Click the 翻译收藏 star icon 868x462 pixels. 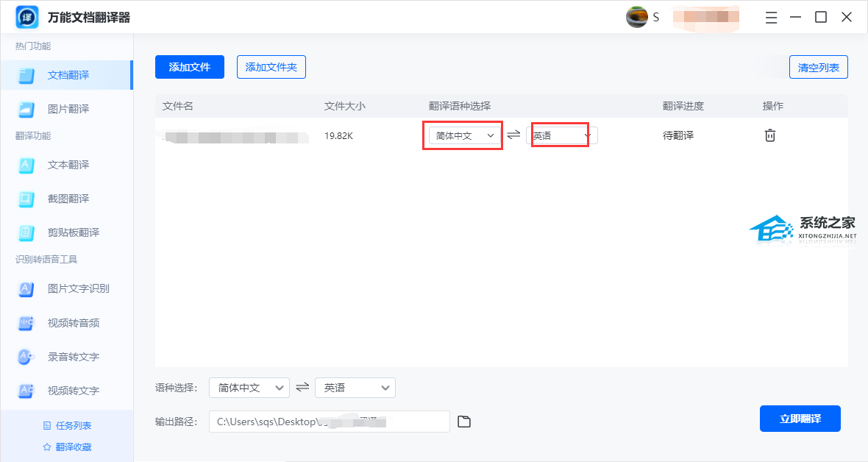47,447
